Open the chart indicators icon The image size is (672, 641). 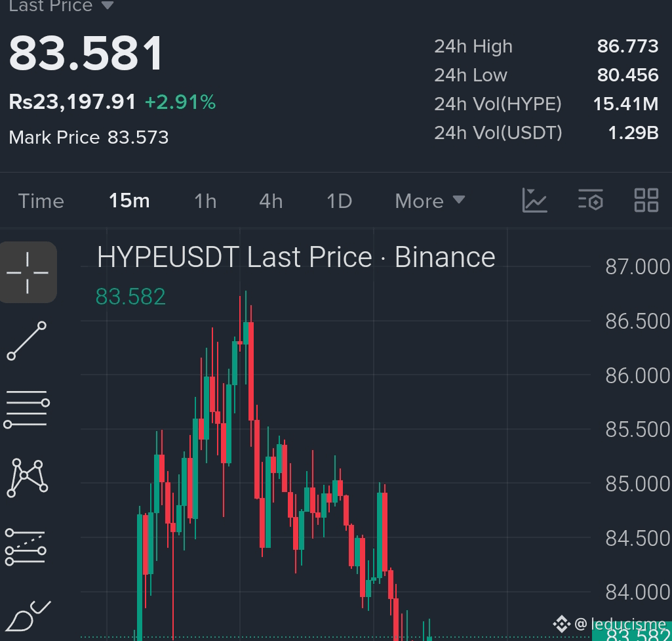tap(534, 200)
